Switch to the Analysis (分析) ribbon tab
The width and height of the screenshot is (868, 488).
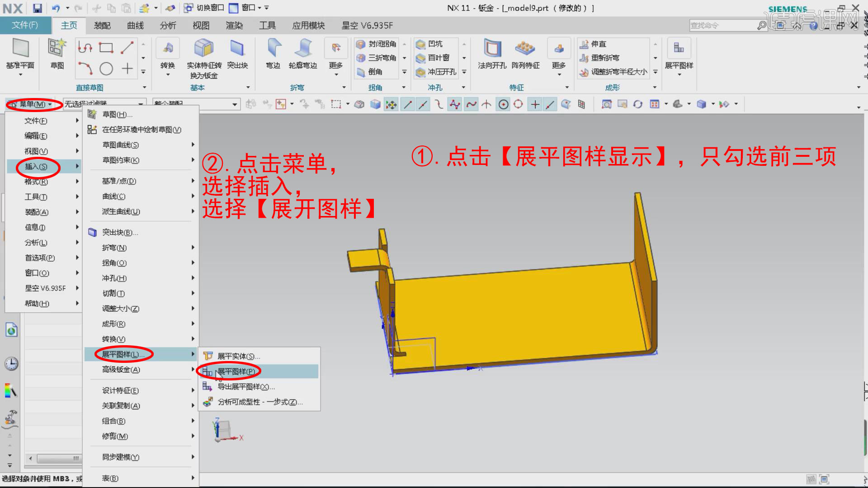[168, 26]
